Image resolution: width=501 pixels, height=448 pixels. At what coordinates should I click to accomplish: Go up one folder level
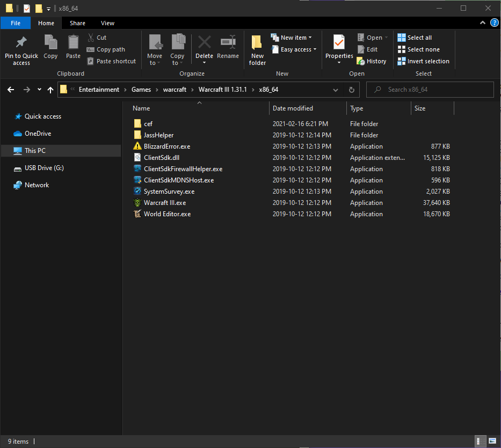click(50, 90)
